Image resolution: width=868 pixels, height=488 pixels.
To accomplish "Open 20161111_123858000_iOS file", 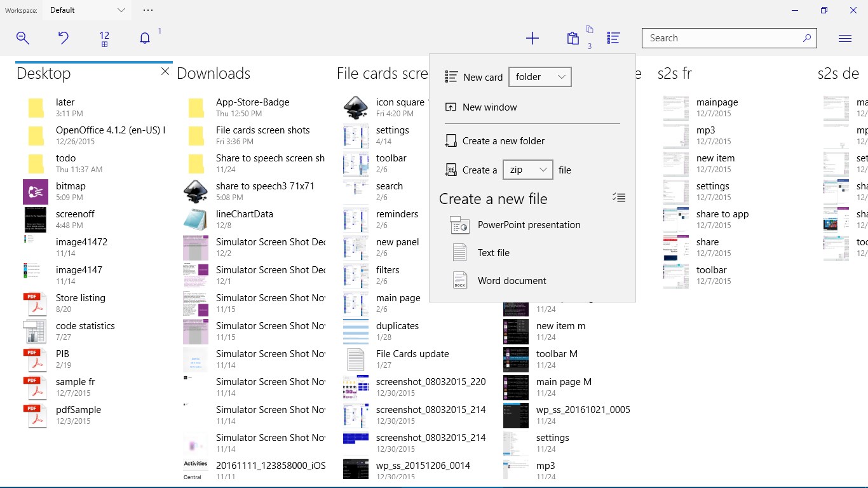I will [x=271, y=466].
